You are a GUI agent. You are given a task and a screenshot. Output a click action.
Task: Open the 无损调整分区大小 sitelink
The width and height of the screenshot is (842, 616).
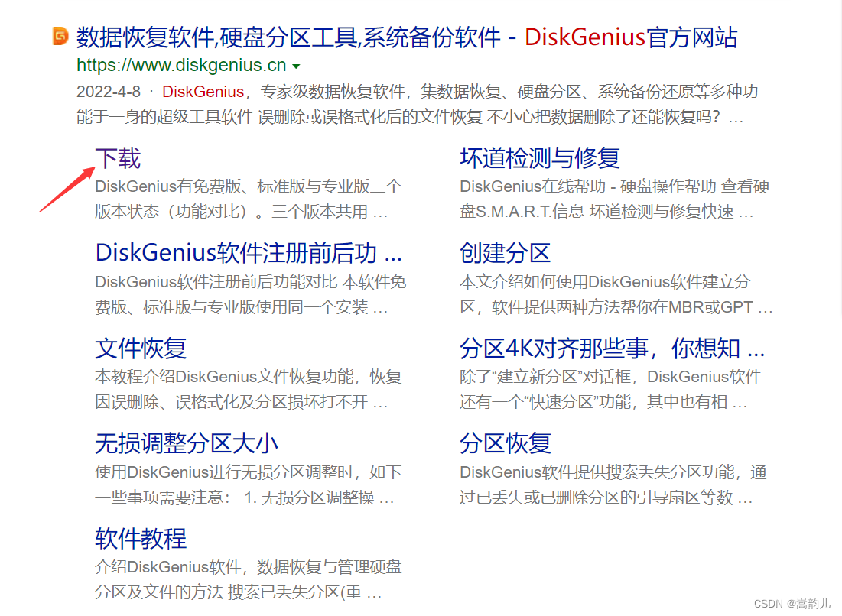[x=187, y=443]
